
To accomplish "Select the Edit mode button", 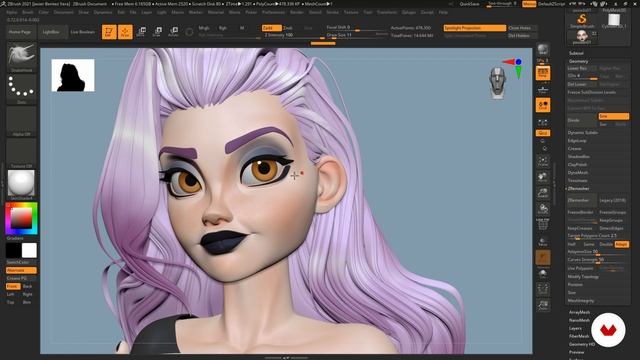I will (109, 32).
